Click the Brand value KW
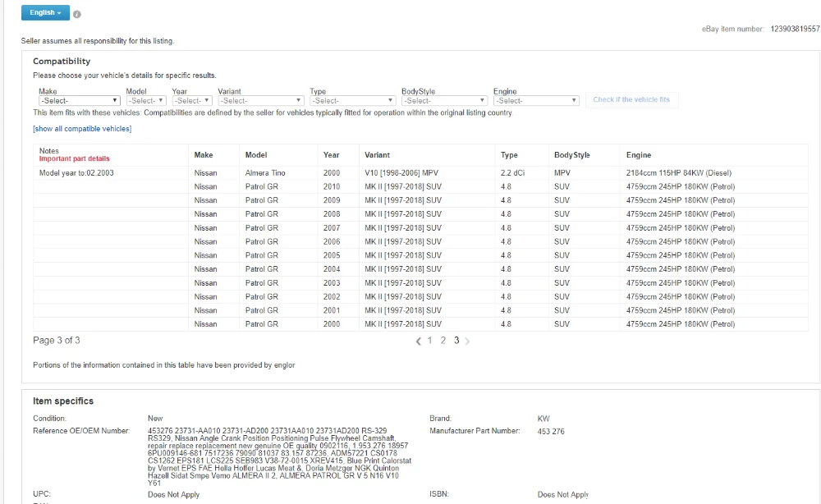821x504 pixels. tap(544, 419)
